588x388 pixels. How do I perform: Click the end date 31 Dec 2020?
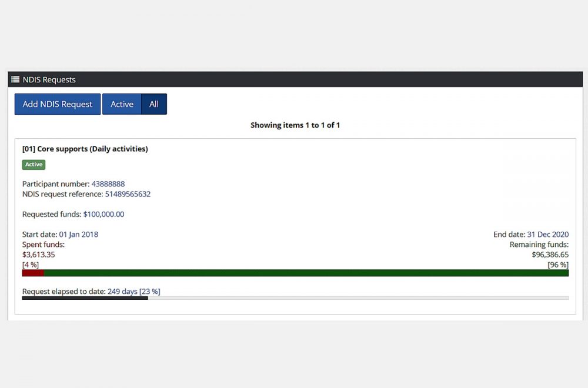click(548, 235)
